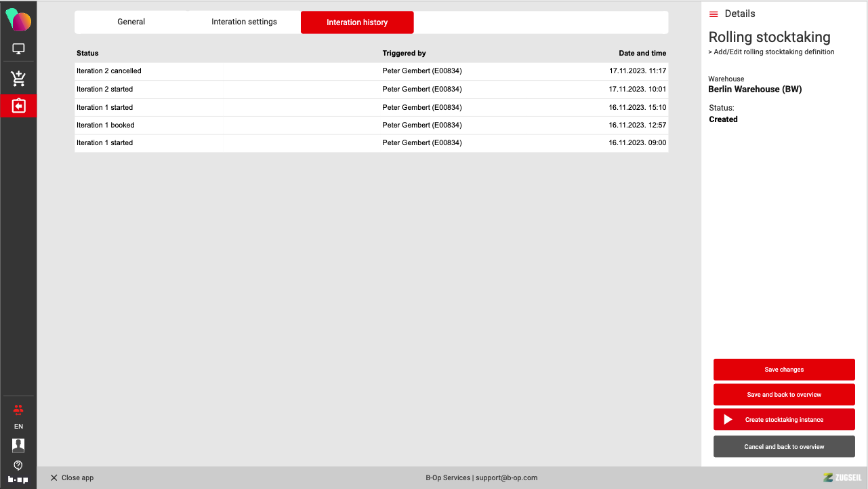Open the add-to-cart icon in the sidebar
This screenshot has height=489, width=868.
18,79
